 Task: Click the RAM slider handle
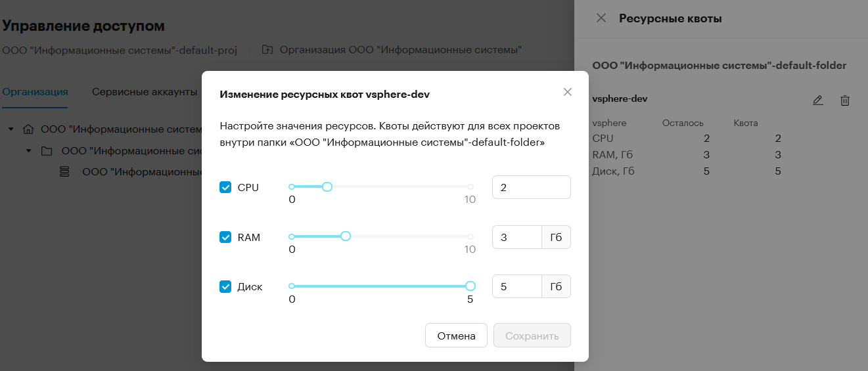346,236
